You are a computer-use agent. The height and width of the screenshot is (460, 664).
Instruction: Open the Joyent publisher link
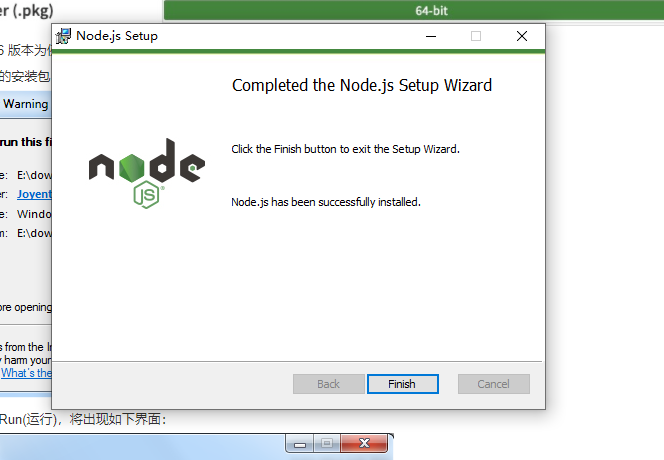pos(34,194)
